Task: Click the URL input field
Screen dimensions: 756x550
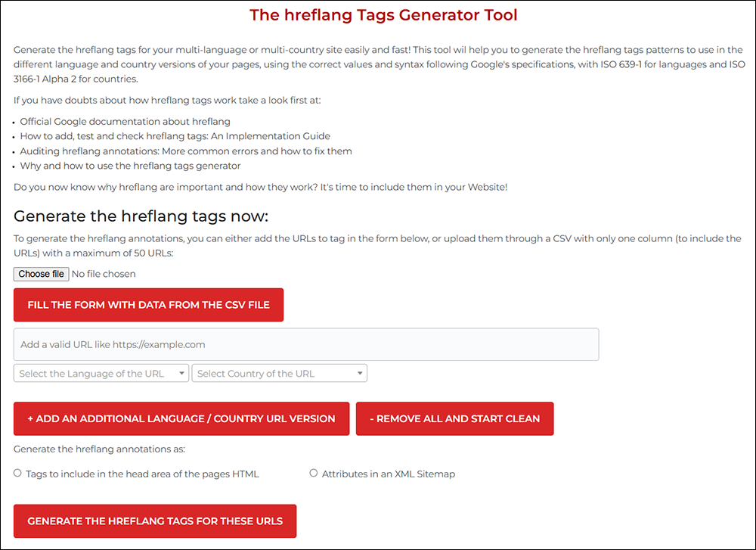Action: 305,344
